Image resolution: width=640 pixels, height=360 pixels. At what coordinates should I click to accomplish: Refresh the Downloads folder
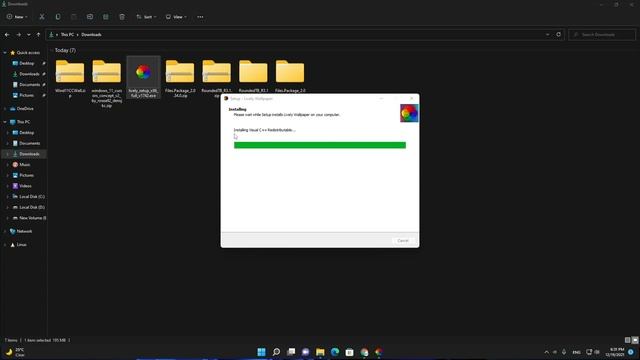(x=558, y=35)
